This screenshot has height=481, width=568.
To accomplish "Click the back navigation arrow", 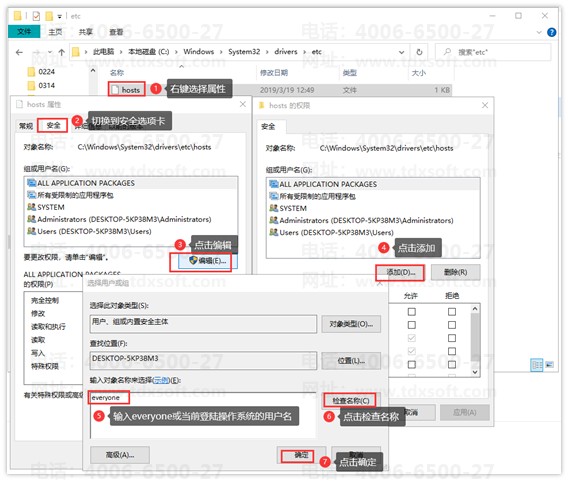I will point(19,52).
